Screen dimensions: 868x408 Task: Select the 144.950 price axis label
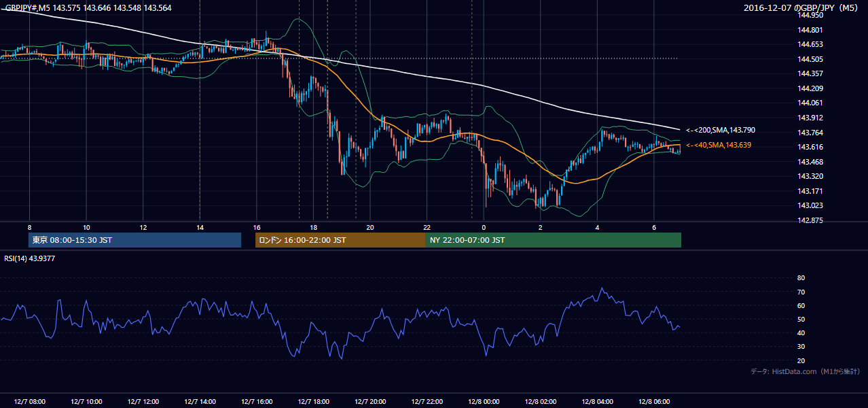point(809,14)
